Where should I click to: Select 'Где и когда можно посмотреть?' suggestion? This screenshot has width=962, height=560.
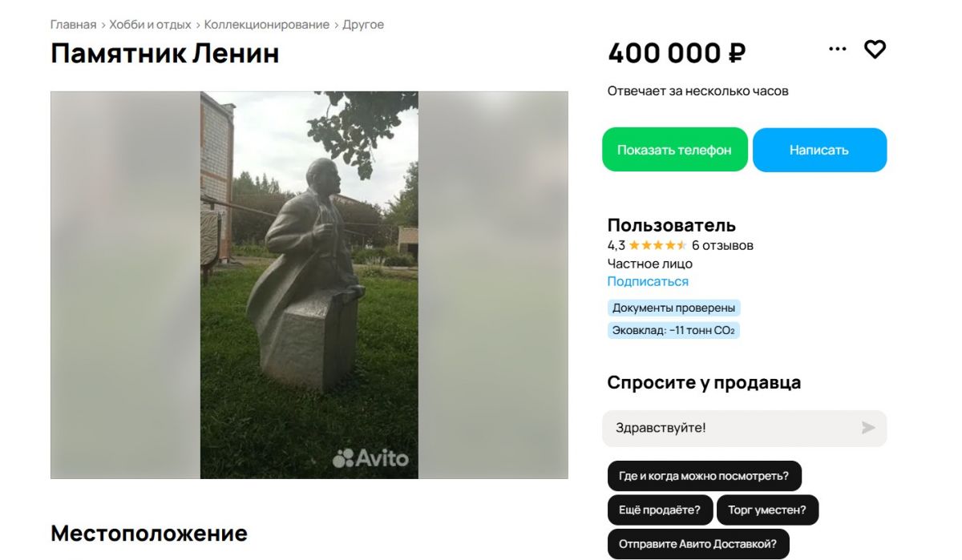tap(702, 476)
